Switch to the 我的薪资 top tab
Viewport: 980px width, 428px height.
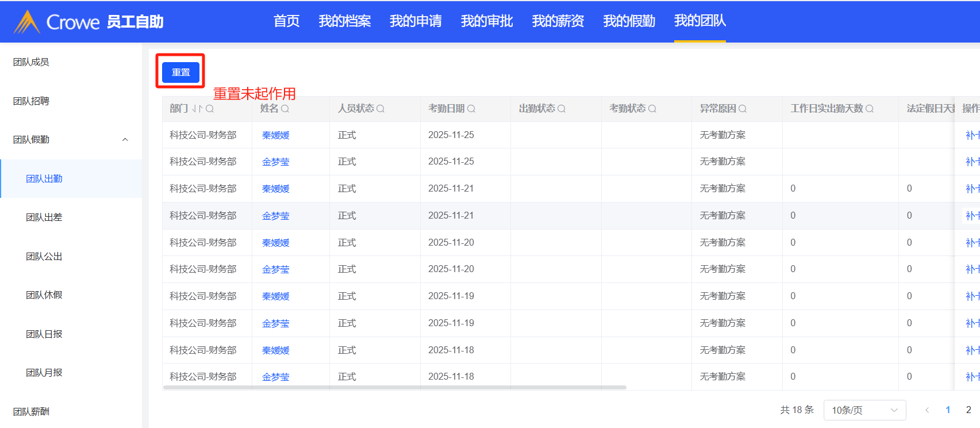click(x=558, y=21)
